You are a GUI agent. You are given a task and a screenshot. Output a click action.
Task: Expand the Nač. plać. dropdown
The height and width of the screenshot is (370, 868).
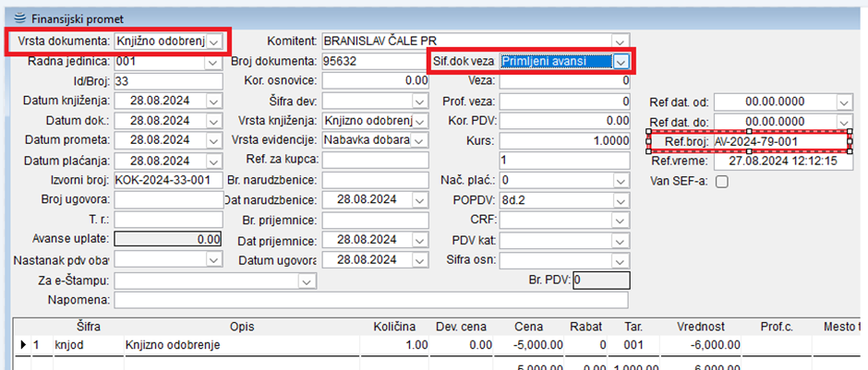click(x=621, y=180)
